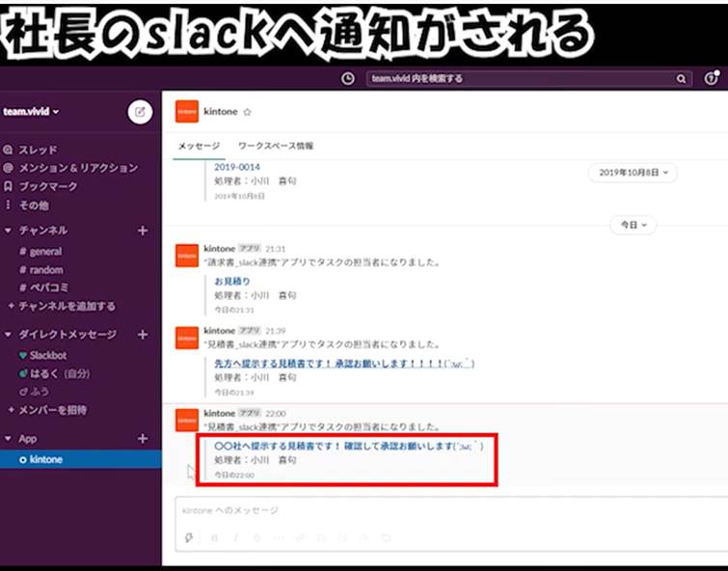Click the kintone title in conversation header

(x=221, y=112)
